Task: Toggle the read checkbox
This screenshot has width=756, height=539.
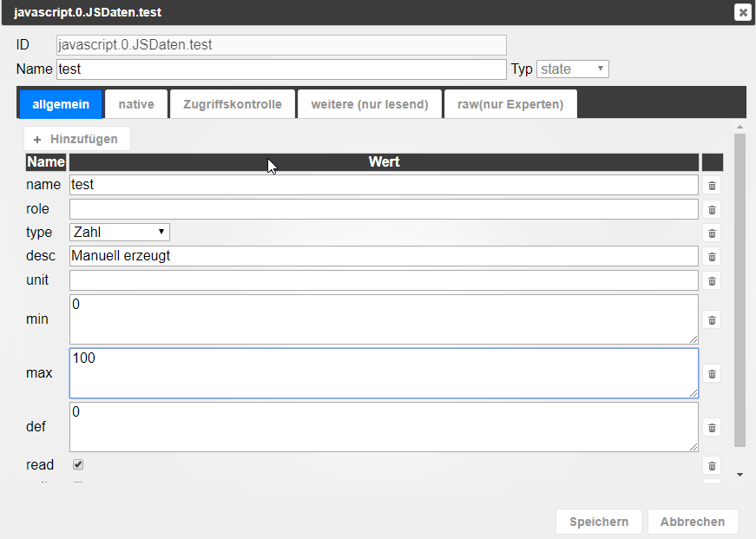Action: pos(77,464)
